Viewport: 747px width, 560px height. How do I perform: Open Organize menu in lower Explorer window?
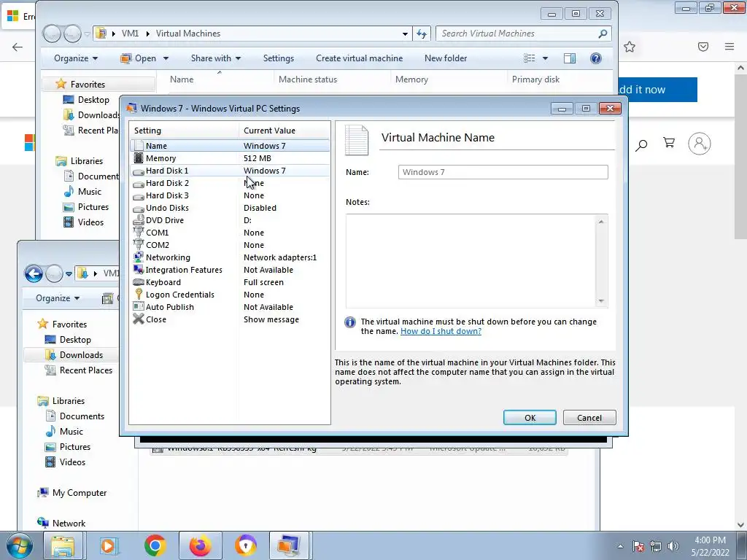[x=58, y=298]
